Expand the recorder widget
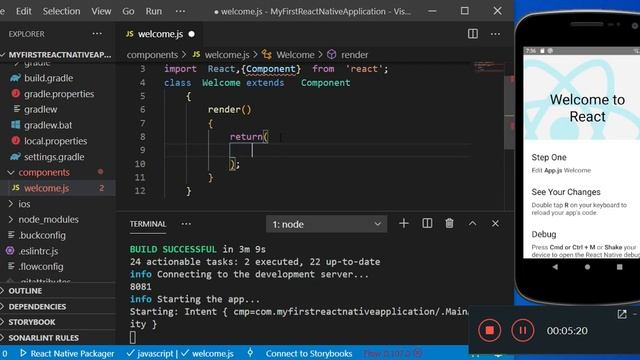The height and width of the screenshot is (360, 640). pos(622,314)
